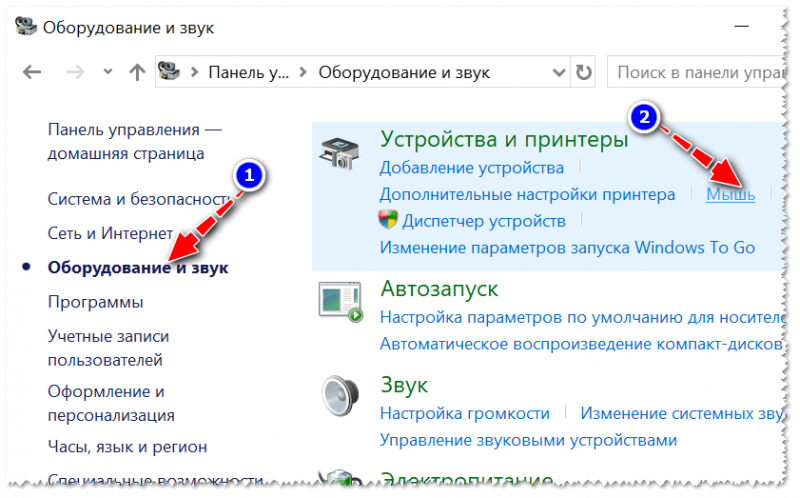
Task: Select the Панель у... breadcrumb
Action: [248, 72]
